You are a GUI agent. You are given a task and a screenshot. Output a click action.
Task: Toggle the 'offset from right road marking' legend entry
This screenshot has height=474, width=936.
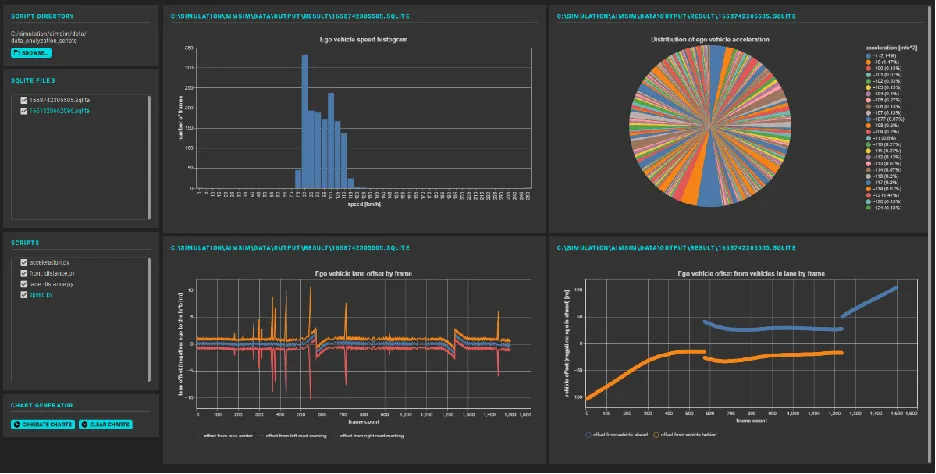tap(370, 435)
